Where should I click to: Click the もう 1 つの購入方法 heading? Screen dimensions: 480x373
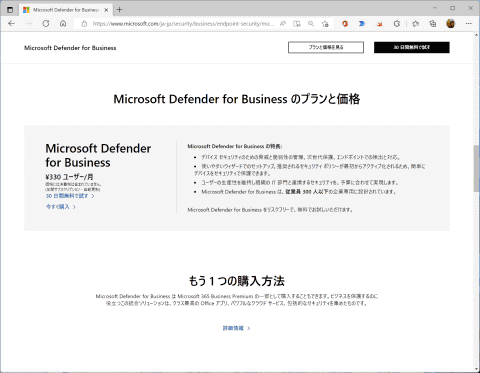pos(237,281)
